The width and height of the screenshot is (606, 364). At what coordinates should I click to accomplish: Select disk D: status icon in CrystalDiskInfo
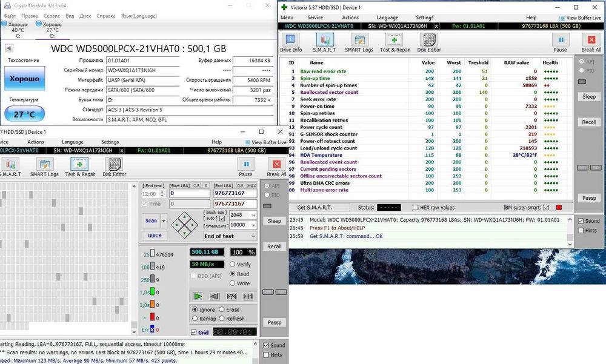(x=39, y=24)
